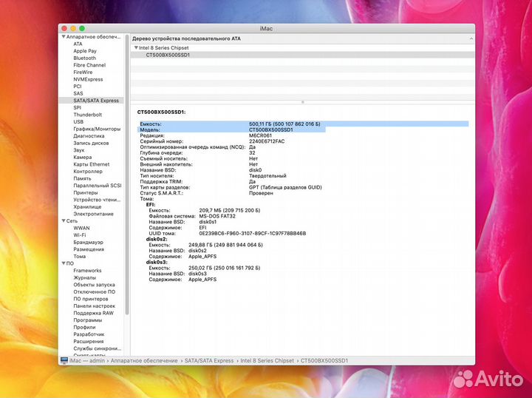
Task: Select the UUID тома value
Action: [253, 233]
